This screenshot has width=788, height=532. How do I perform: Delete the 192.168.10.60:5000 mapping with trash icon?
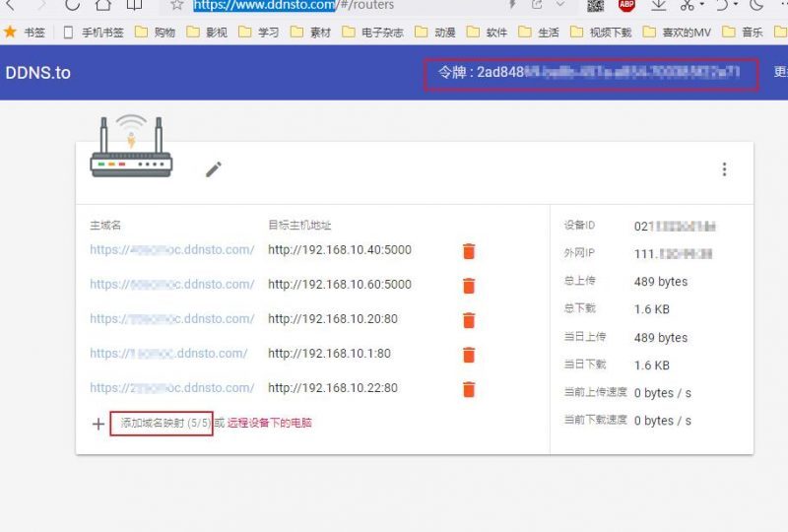coord(469,286)
